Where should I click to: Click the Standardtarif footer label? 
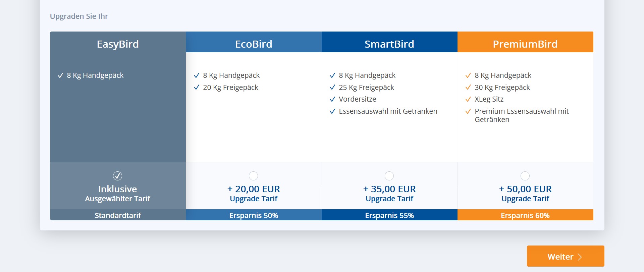tap(118, 215)
